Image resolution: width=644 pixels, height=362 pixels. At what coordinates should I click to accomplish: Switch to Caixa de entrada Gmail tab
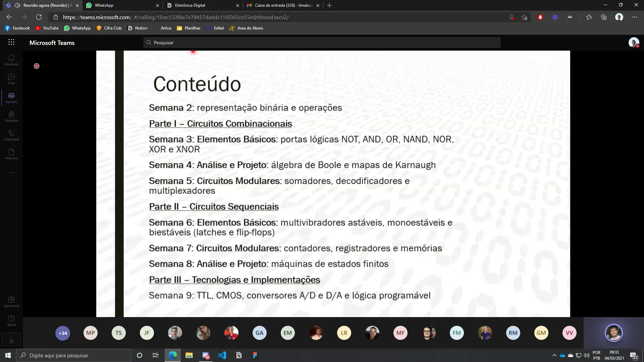click(x=283, y=5)
